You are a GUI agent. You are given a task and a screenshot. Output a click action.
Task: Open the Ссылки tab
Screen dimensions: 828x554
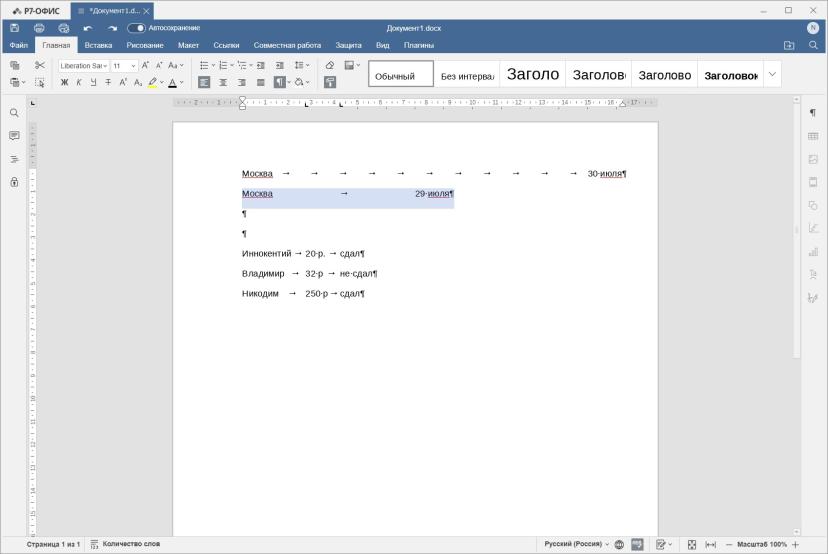coord(226,45)
